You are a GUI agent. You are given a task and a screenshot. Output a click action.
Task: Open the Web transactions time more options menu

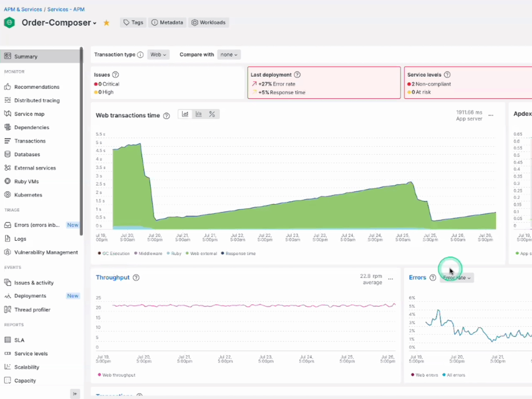[x=491, y=115]
